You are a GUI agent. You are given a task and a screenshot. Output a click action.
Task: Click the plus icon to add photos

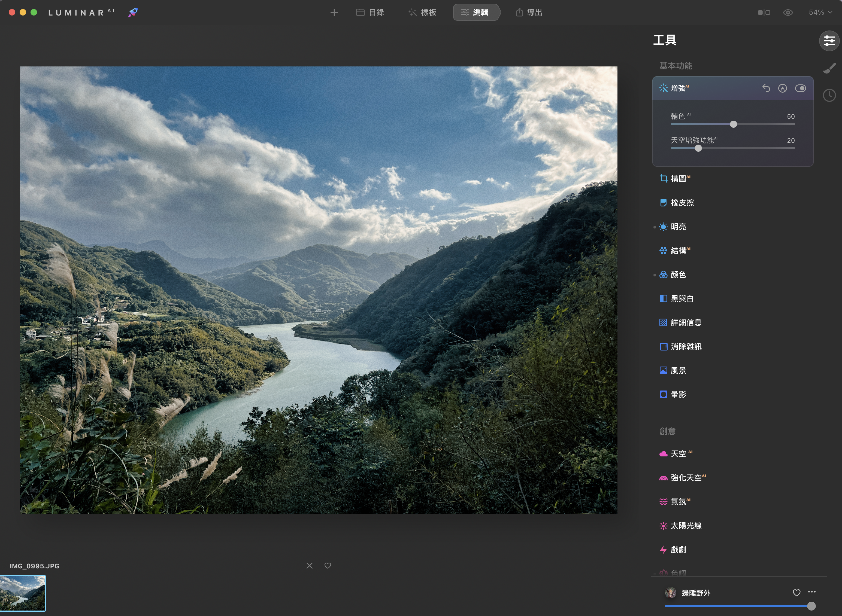(334, 13)
